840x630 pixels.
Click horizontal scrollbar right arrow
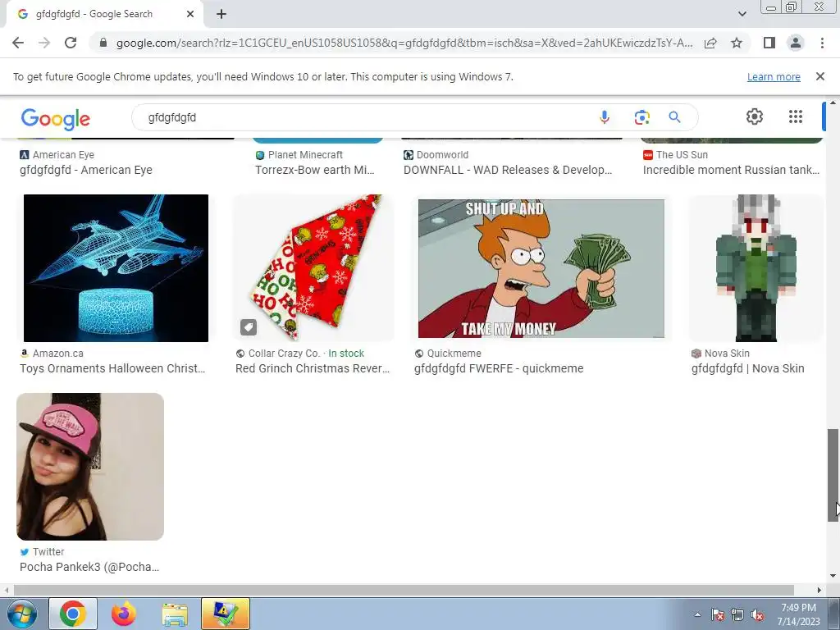819,590
